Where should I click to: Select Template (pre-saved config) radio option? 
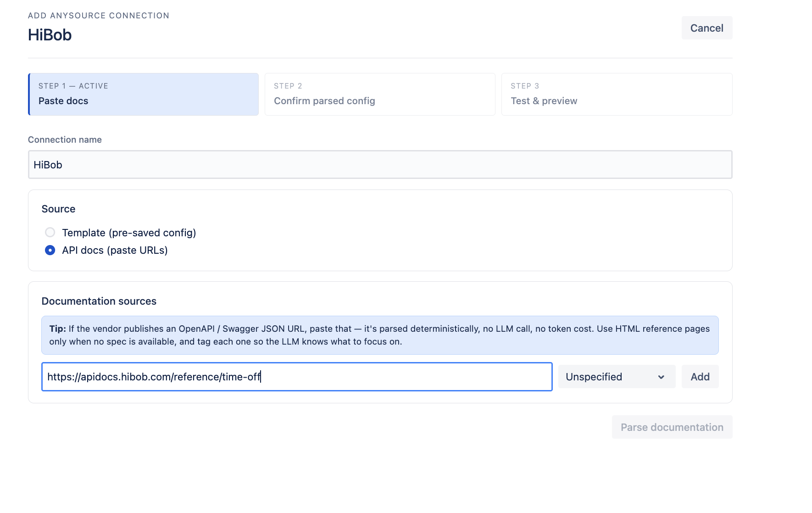coord(50,233)
